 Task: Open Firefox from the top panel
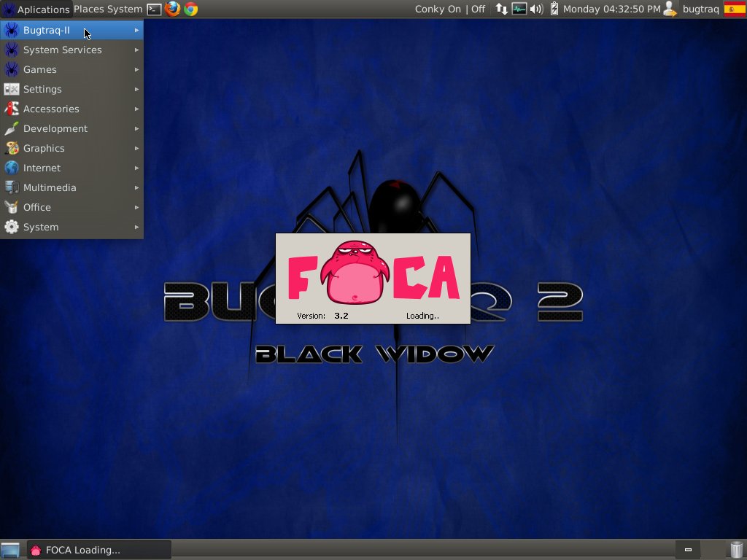[172, 9]
